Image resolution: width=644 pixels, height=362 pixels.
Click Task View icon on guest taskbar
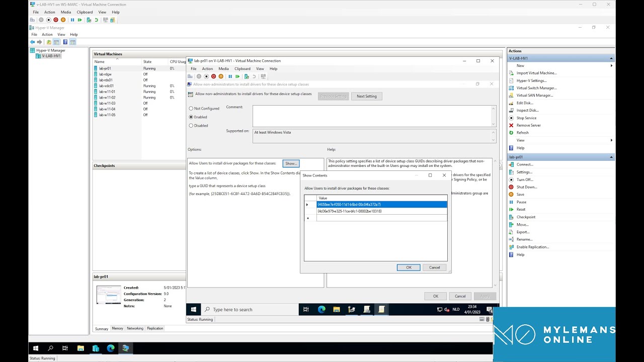[306, 310]
